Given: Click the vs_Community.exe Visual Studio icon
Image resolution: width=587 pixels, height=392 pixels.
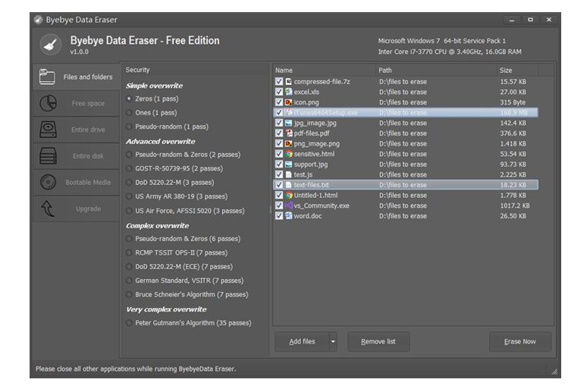Looking at the screenshot, I should tap(289, 205).
